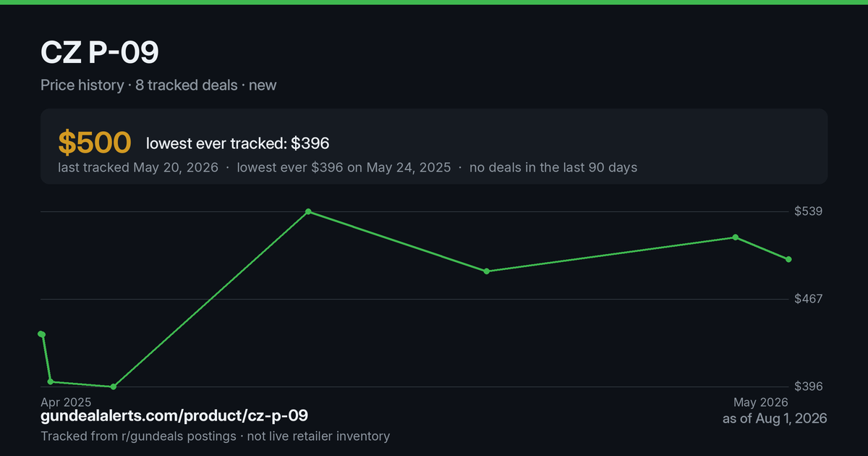The width and height of the screenshot is (868, 456).
Task: Select the middle data point near $490
Action: click(x=487, y=271)
